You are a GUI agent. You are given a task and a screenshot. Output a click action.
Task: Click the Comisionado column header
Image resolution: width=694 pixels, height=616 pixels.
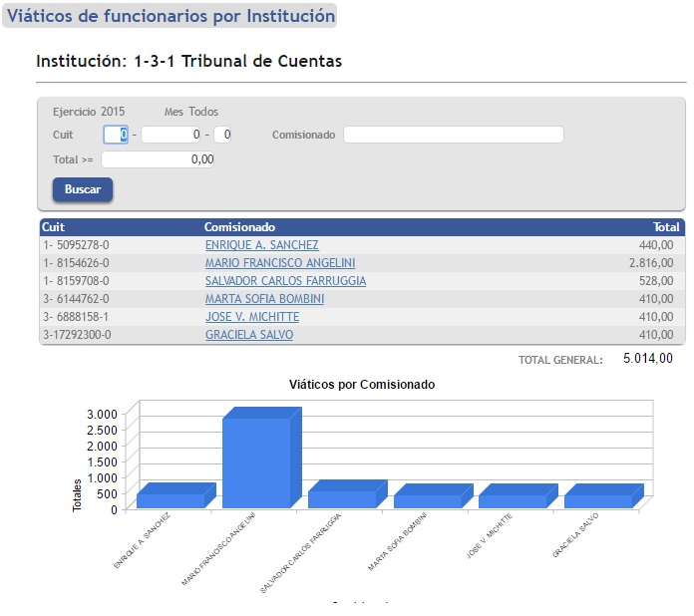[239, 227]
